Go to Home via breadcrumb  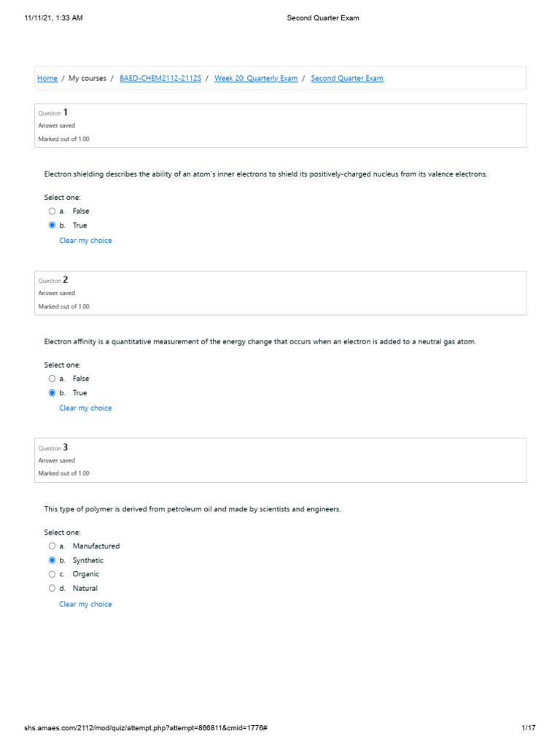47,78
